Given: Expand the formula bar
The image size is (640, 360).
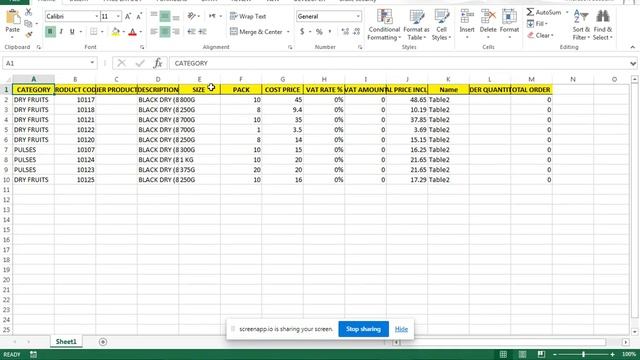Looking at the screenshot, I should click(x=633, y=63).
